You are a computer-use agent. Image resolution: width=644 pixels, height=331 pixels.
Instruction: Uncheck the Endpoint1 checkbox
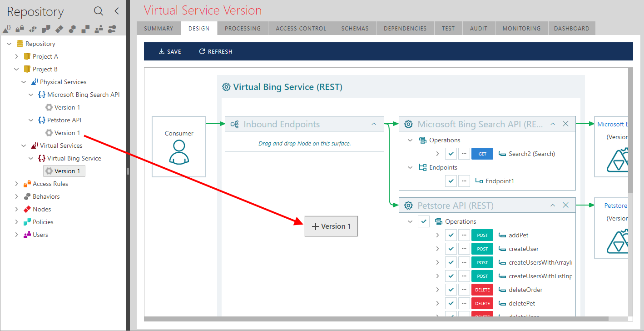[x=451, y=181]
